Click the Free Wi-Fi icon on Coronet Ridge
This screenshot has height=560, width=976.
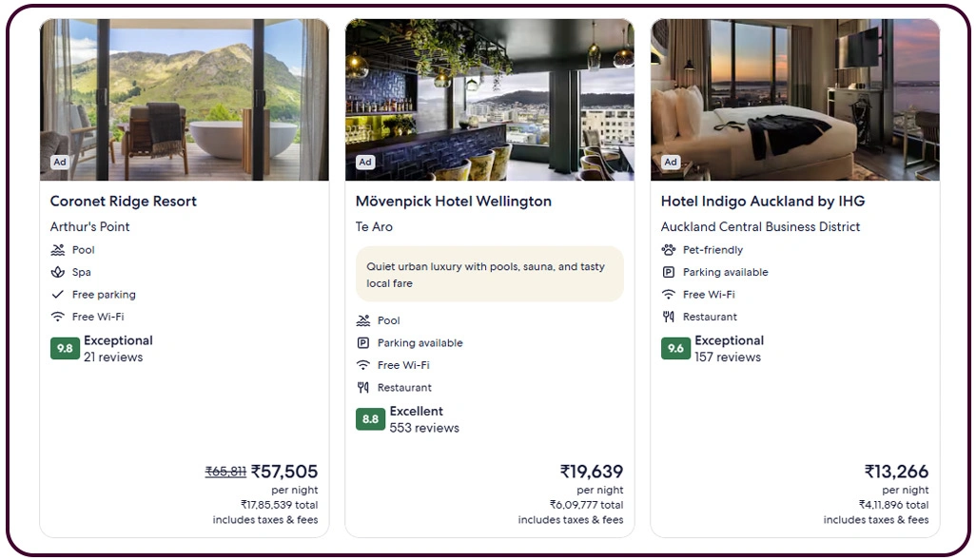(59, 317)
